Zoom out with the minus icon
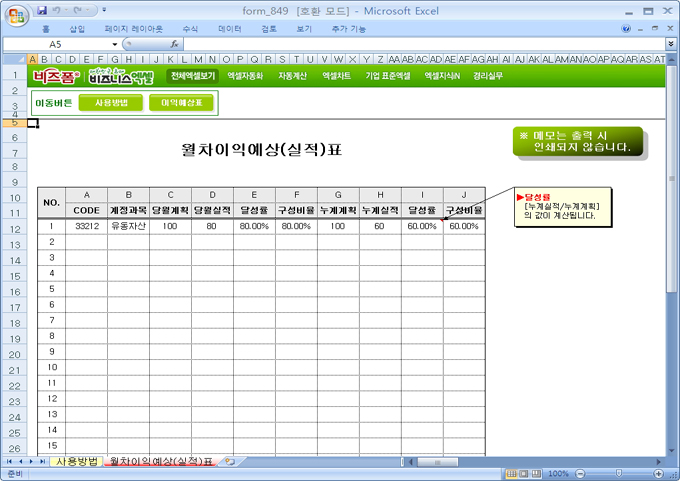680x481 pixels. pos(578,473)
